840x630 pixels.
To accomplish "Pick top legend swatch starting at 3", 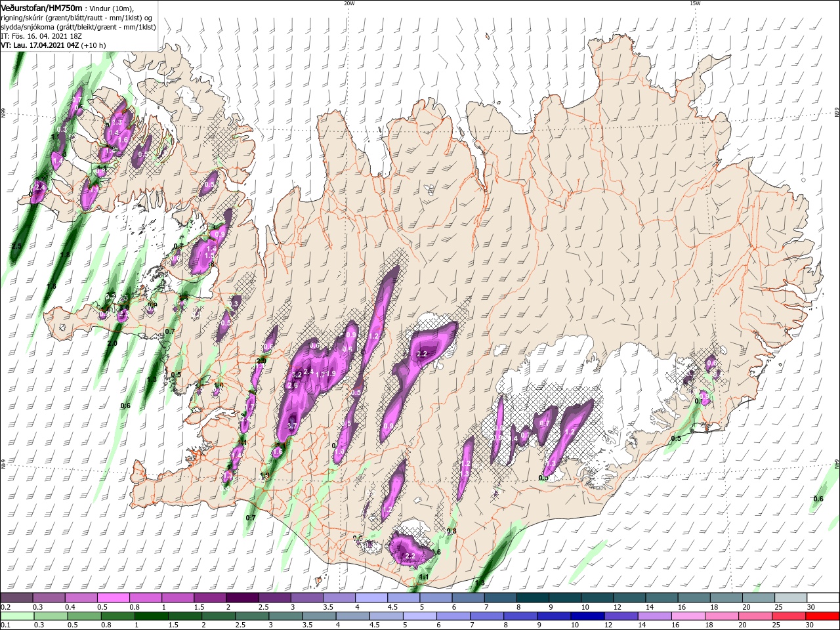I will pos(306,598).
